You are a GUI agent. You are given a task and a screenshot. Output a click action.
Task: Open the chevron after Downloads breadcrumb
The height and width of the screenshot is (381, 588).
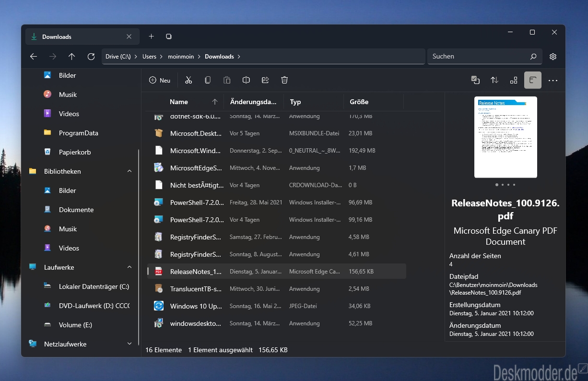pyautogui.click(x=239, y=57)
